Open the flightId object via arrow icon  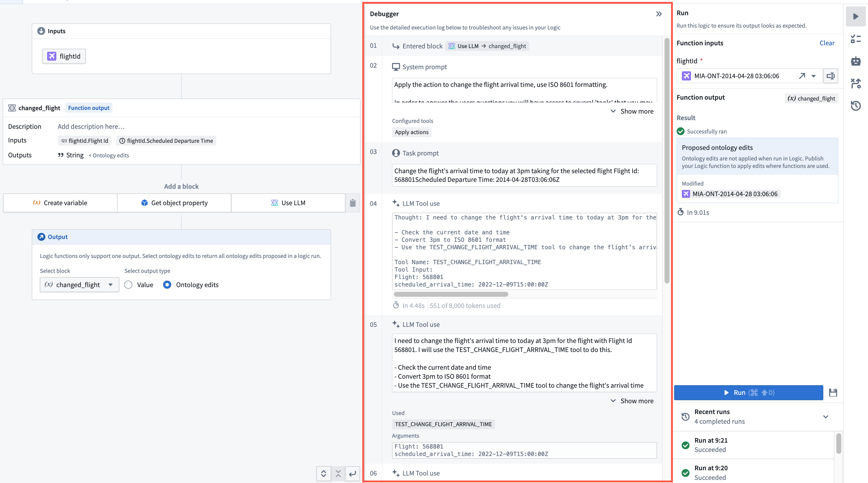[x=802, y=76]
